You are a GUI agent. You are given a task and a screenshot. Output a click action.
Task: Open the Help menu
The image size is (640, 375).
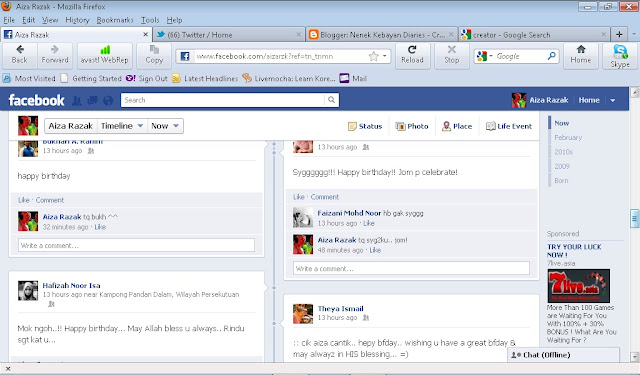point(174,20)
